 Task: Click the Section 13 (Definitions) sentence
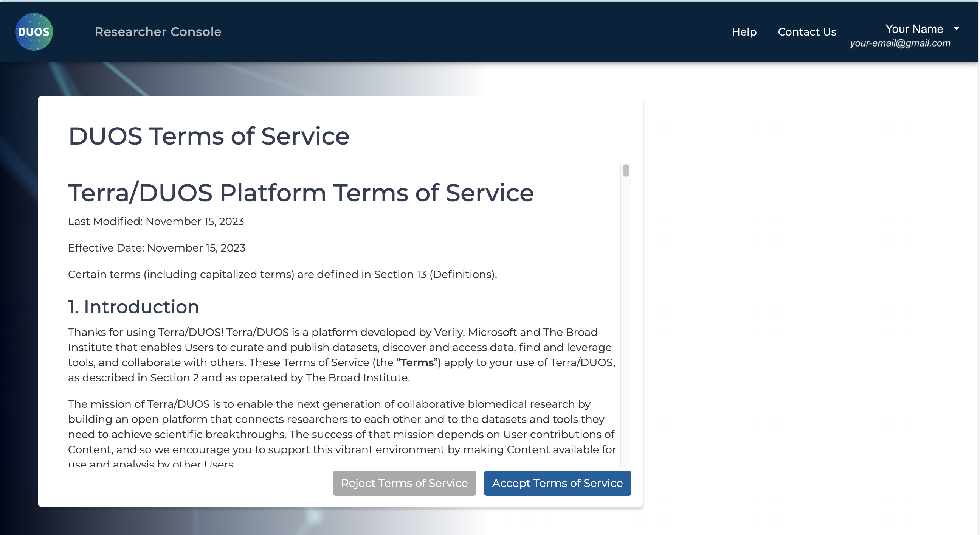click(x=283, y=274)
